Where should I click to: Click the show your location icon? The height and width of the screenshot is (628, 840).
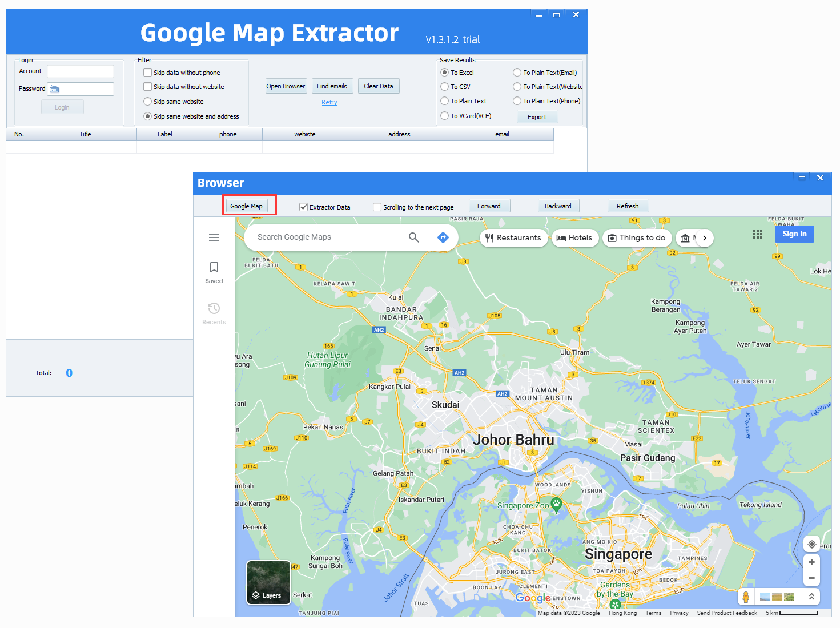(x=811, y=544)
